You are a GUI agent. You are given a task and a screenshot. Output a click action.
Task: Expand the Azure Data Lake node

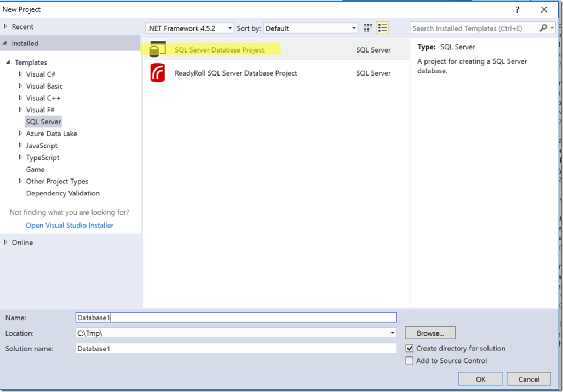tap(20, 134)
